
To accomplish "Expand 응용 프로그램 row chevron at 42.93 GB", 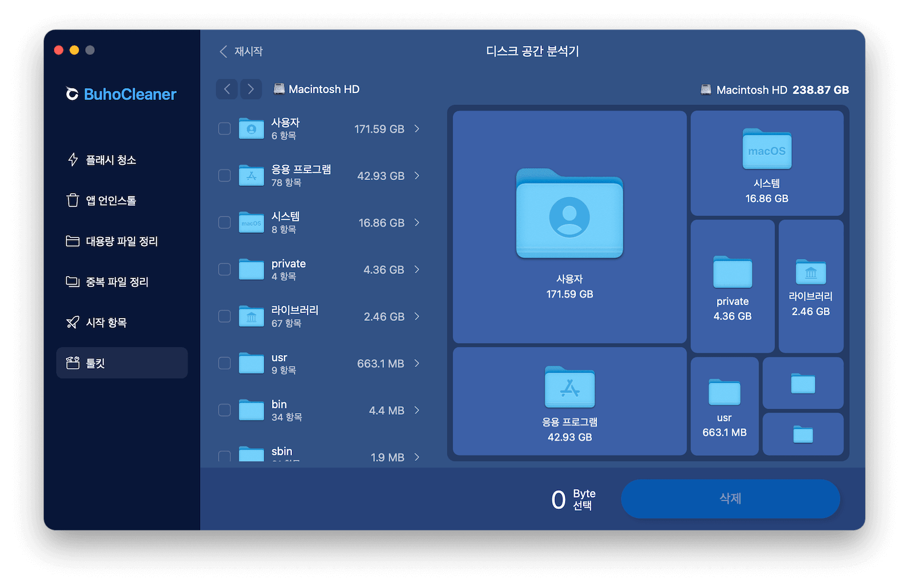I will (417, 176).
